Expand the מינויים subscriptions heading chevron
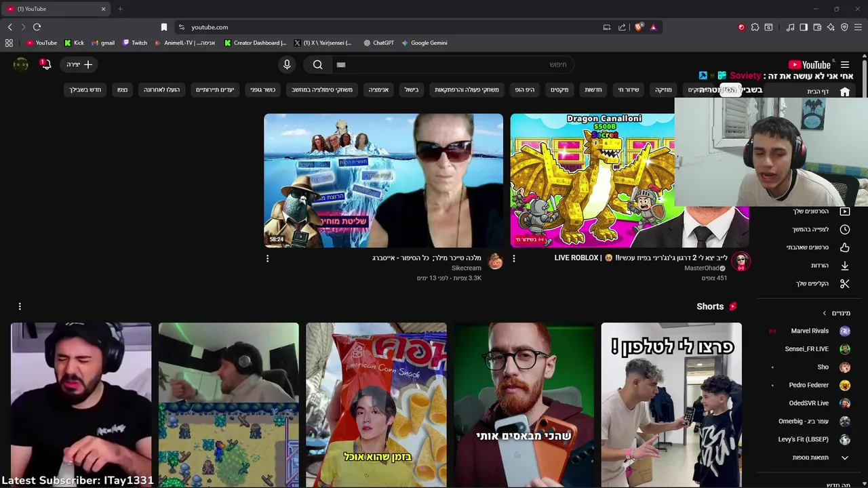Image resolution: width=868 pixels, height=488 pixels. point(825,313)
